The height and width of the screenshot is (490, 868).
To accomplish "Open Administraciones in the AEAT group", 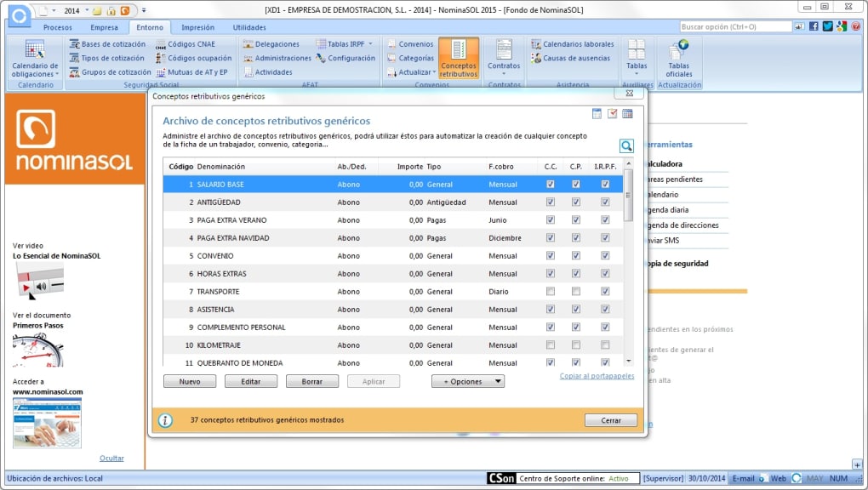I will pyautogui.click(x=277, y=58).
